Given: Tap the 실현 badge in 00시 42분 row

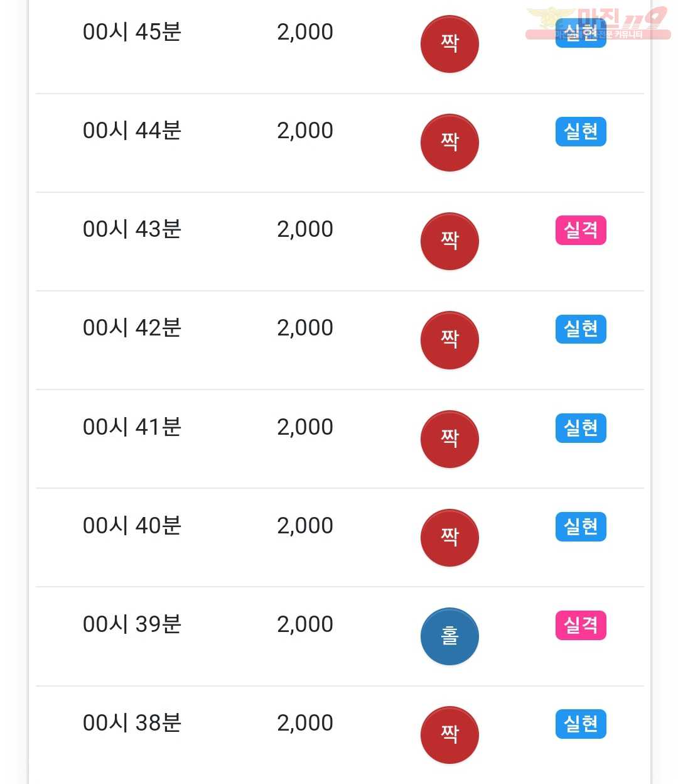Looking at the screenshot, I should point(581,329).
